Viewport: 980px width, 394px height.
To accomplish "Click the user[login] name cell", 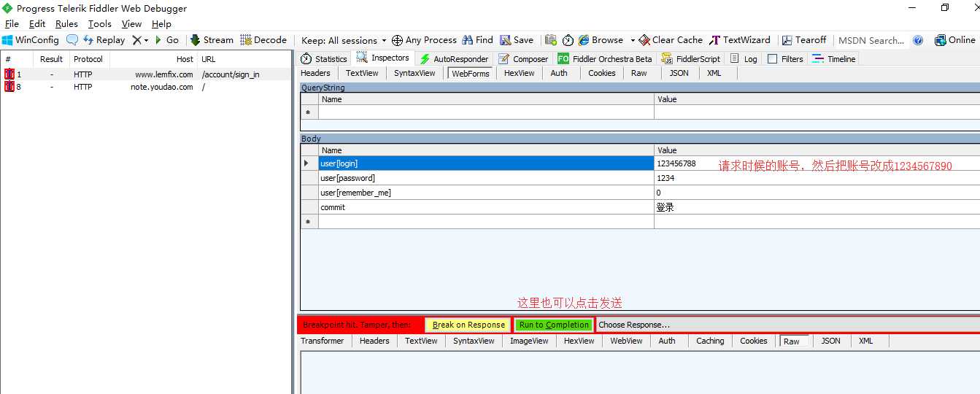I will (x=486, y=163).
